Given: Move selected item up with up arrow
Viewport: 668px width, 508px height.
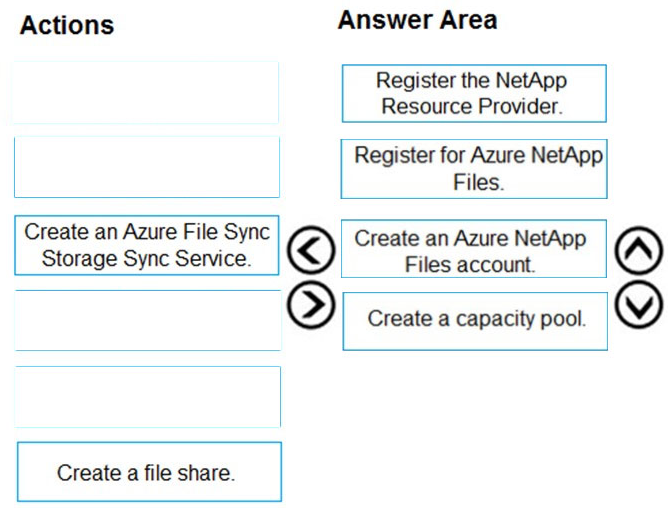Looking at the screenshot, I should 639,251.
